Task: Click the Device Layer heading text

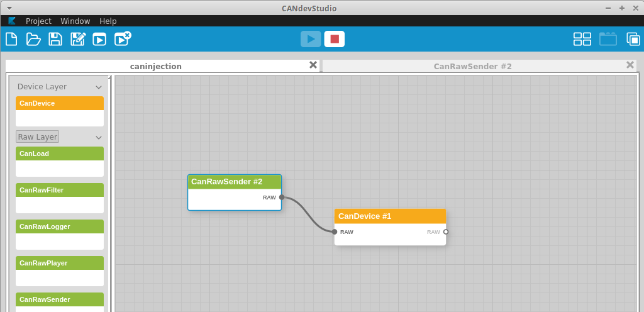Action: [x=42, y=87]
